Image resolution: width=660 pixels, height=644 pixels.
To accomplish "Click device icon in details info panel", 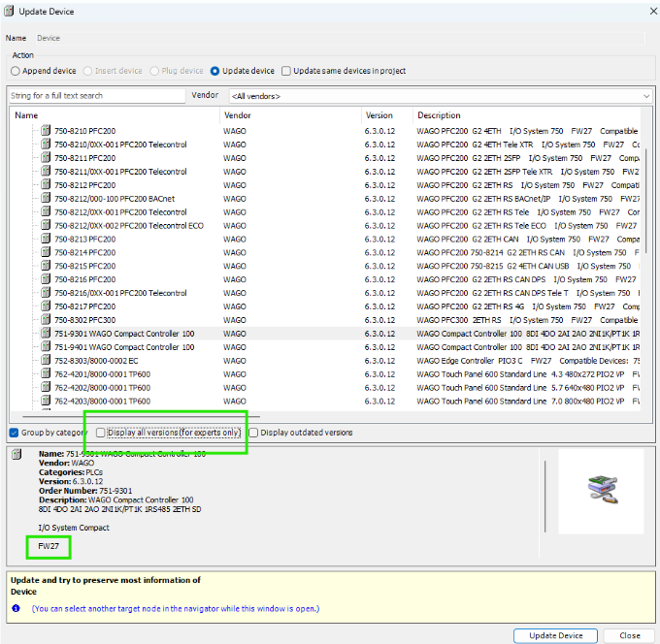I will 16,454.
